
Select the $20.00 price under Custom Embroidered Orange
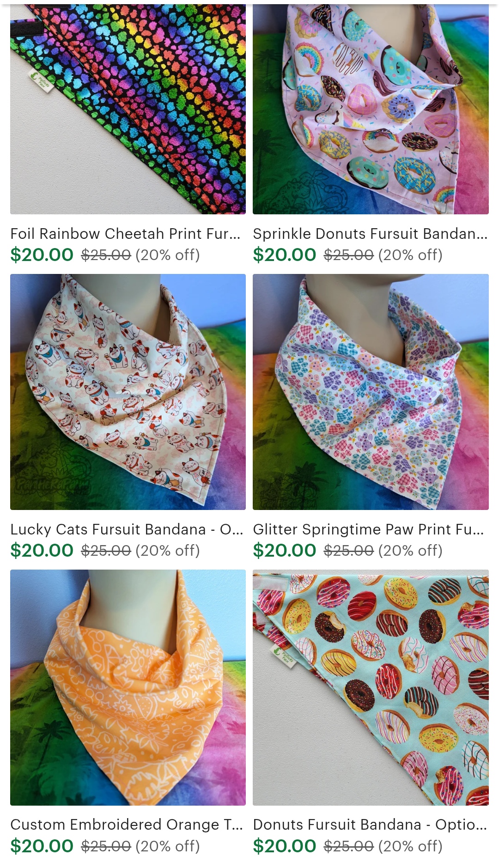(42, 846)
